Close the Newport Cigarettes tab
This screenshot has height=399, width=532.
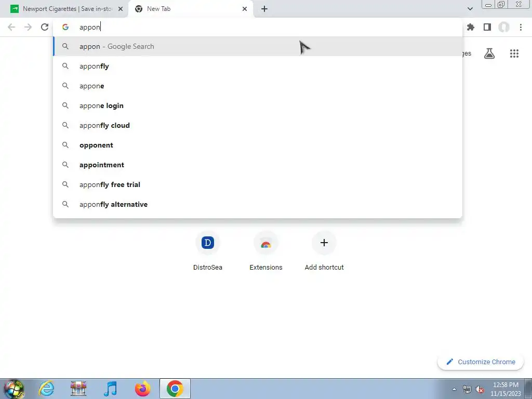[121, 9]
